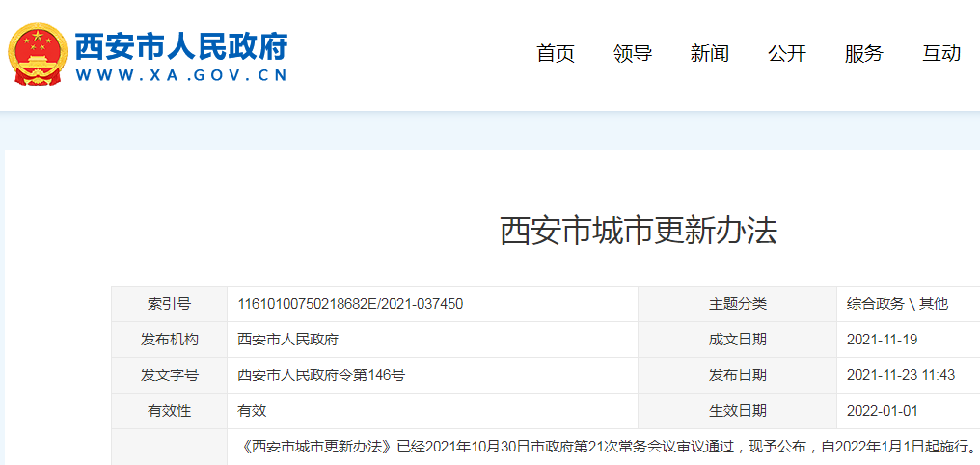Open the 领导 navigation menu item
The height and width of the screenshot is (465, 980).
point(633,54)
